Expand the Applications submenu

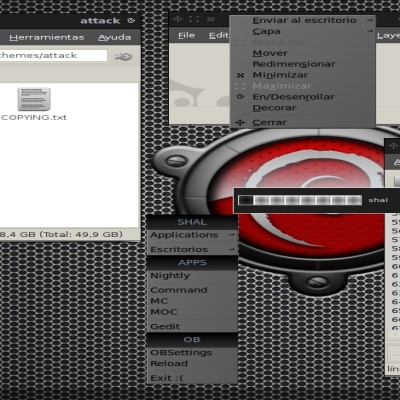(192, 235)
